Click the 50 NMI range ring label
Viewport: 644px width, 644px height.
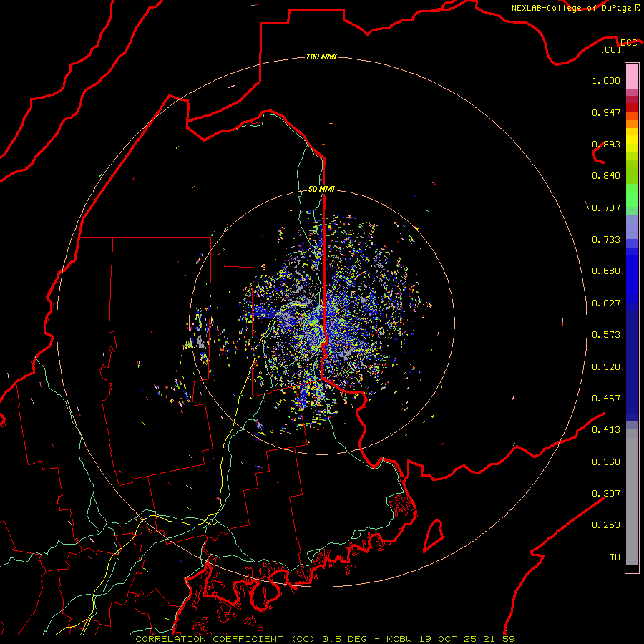321,189
